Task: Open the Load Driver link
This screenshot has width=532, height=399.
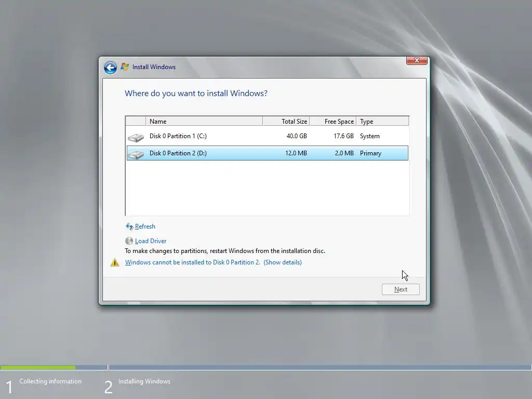Action: click(x=151, y=241)
